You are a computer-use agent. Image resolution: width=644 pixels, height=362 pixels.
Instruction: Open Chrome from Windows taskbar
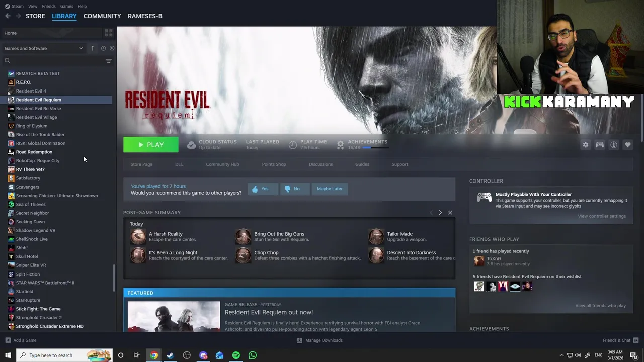click(x=154, y=355)
